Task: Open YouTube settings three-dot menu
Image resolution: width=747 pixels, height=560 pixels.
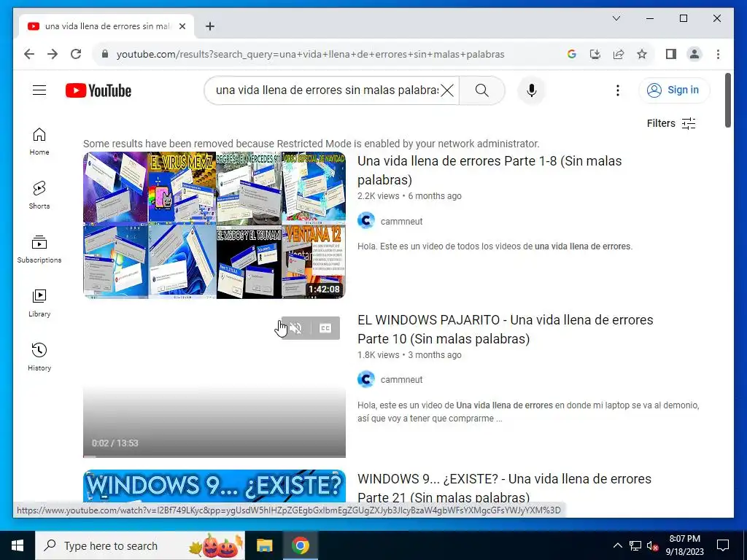Action: (617, 90)
